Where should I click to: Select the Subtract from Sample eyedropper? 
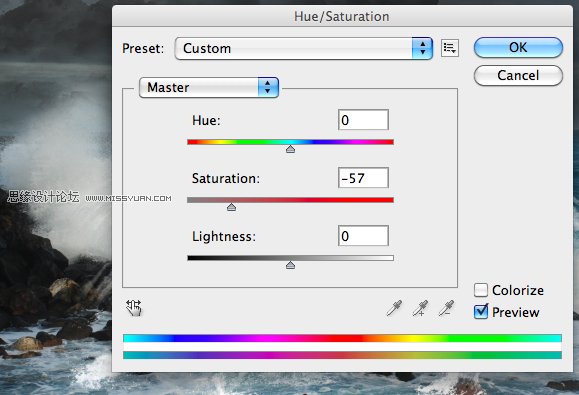446,308
